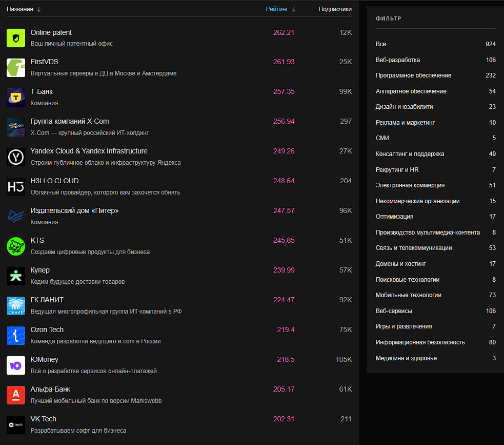Open Online patent company page
Viewport: 504px width, 445px height.
[51, 32]
